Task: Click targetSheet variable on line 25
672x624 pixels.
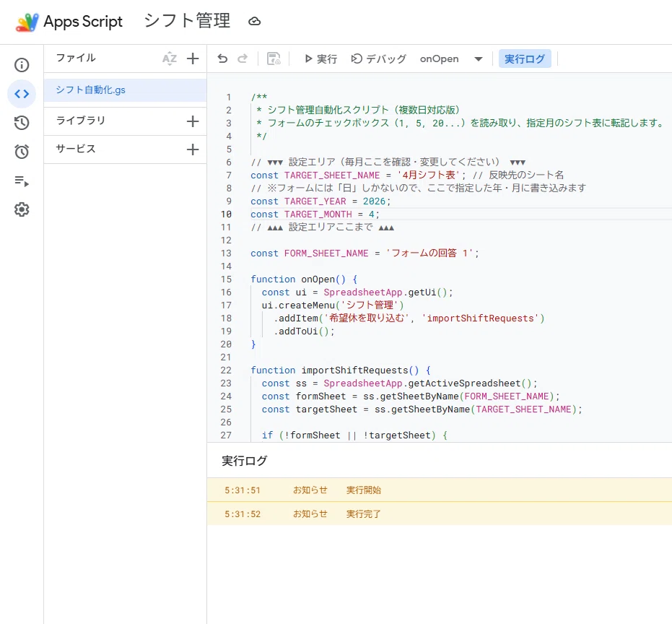Action: coord(326,409)
